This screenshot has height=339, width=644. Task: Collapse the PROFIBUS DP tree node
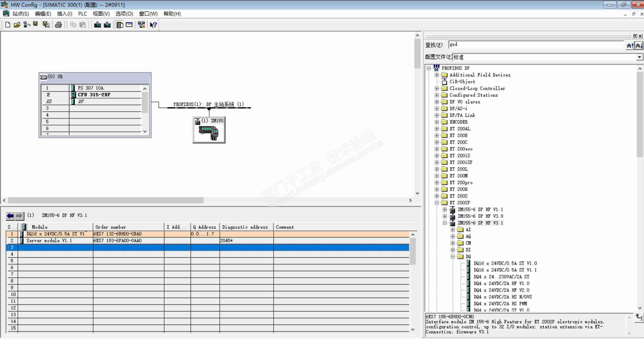click(429, 68)
